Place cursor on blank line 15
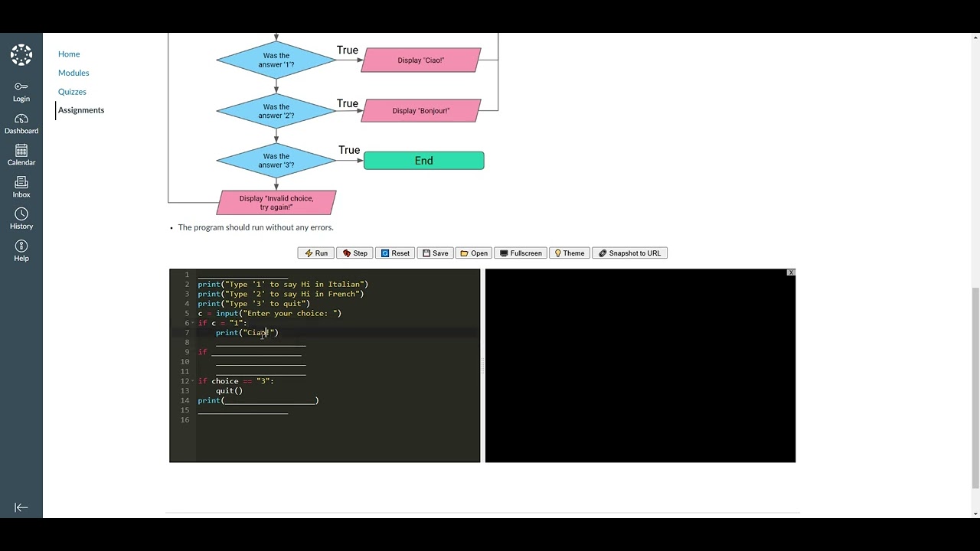Screen dimensions: 980x551 click(243, 410)
